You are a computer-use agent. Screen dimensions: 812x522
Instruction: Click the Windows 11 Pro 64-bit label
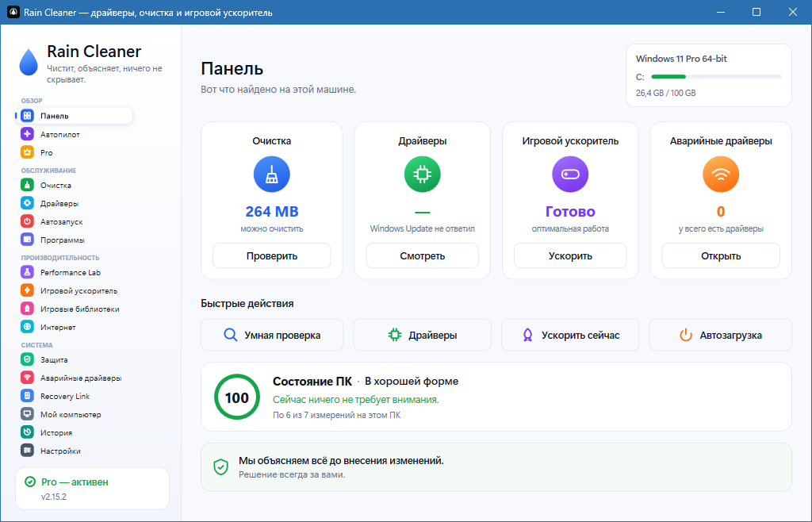coord(681,59)
